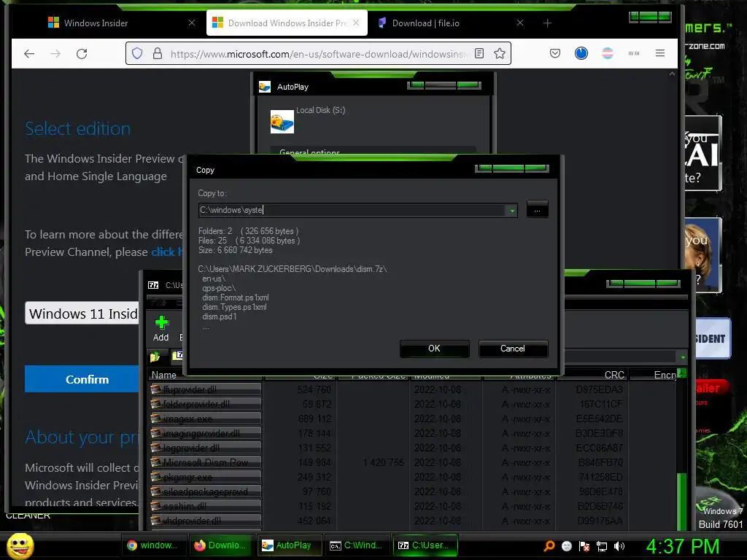This screenshot has height=560, width=747.
Task: Cancel the Copy dialog
Action: coord(513,349)
